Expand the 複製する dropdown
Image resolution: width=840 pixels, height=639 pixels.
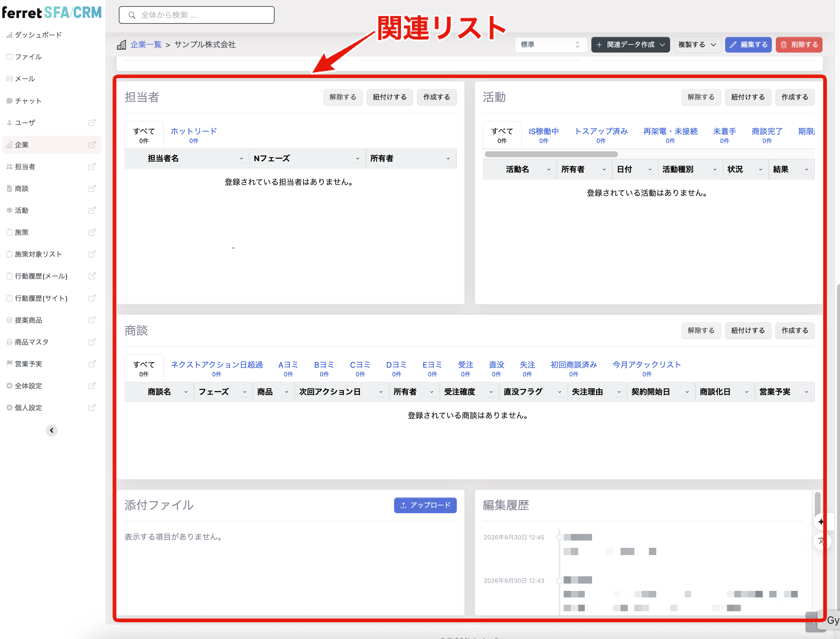click(x=697, y=44)
